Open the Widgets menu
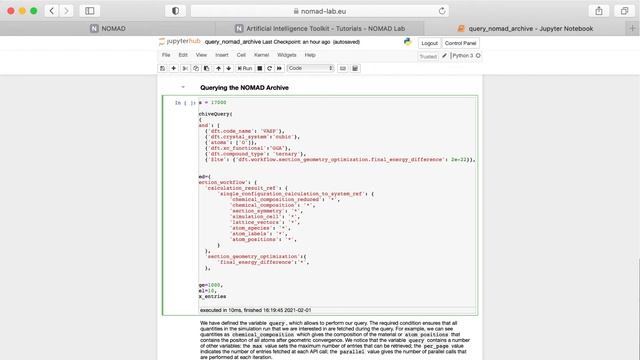This screenshot has width=640, height=360. coord(287,55)
